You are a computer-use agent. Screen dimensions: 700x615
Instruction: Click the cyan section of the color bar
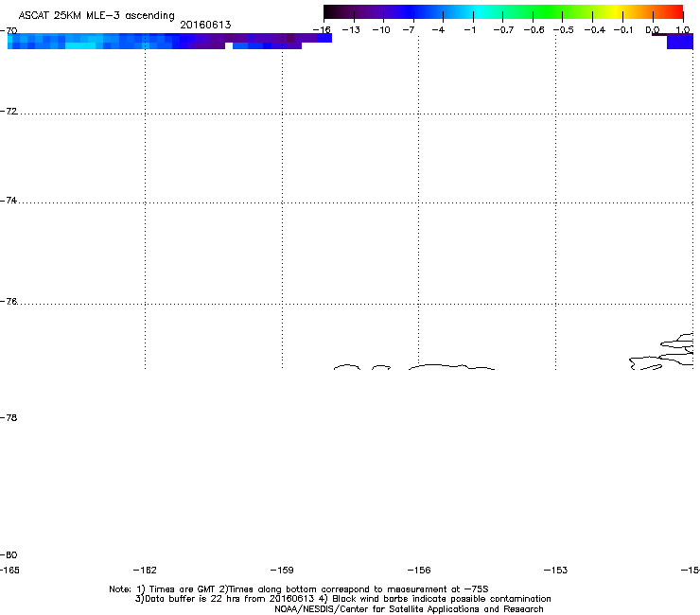[480, 12]
